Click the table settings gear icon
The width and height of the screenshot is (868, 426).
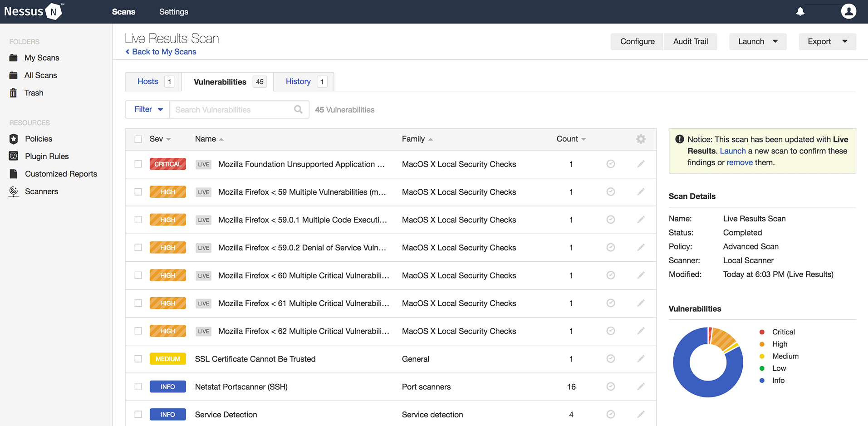(x=641, y=139)
